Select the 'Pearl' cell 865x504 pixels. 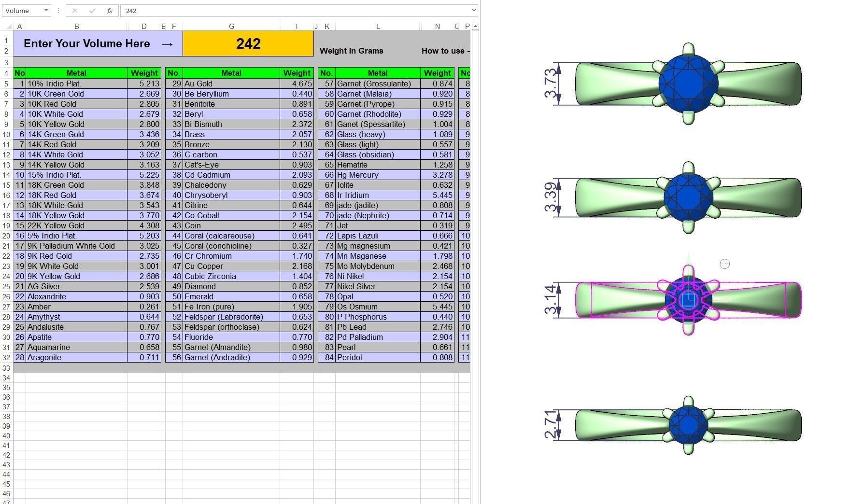pyautogui.click(x=378, y=347)
